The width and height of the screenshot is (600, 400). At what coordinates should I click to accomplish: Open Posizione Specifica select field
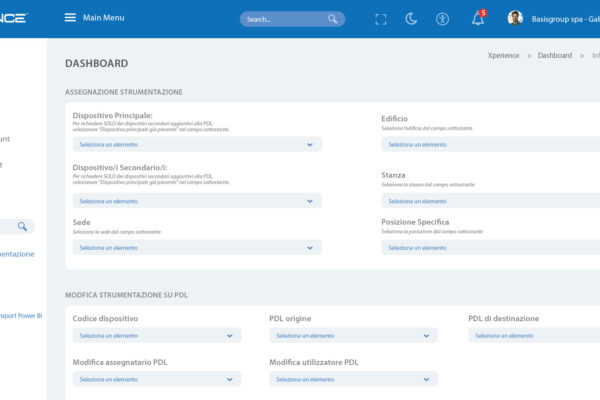(x=491, y=248)
